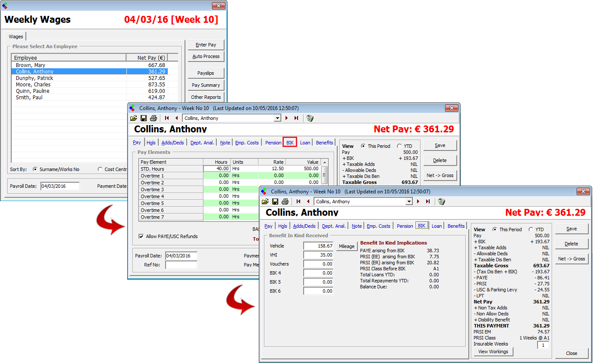Click the open folder icon in the front BIK window
This screenshot has height=364, width=593.
coord(265,202)
